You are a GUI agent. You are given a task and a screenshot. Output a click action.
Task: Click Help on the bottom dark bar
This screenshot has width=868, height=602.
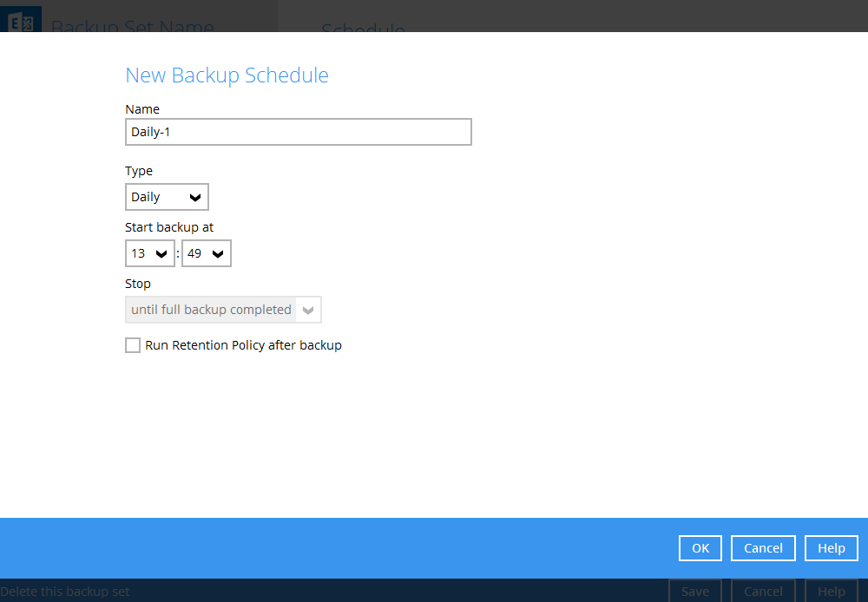(831, 592)
